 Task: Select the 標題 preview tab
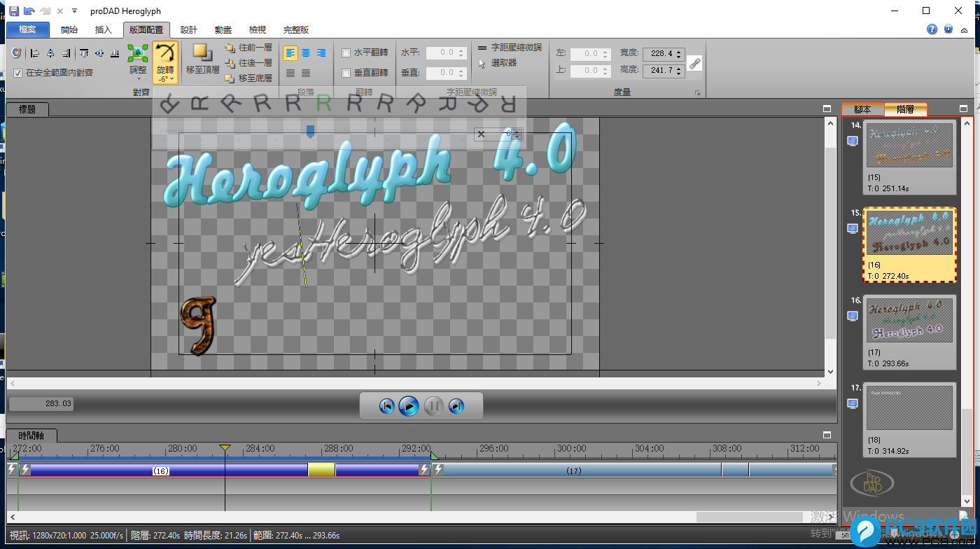point(27,109)
